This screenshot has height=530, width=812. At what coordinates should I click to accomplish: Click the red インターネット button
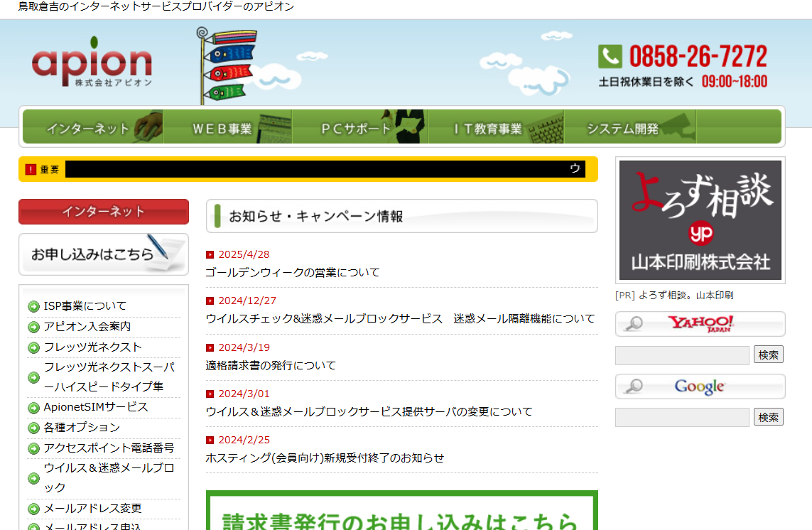click(x=103, y=212)
